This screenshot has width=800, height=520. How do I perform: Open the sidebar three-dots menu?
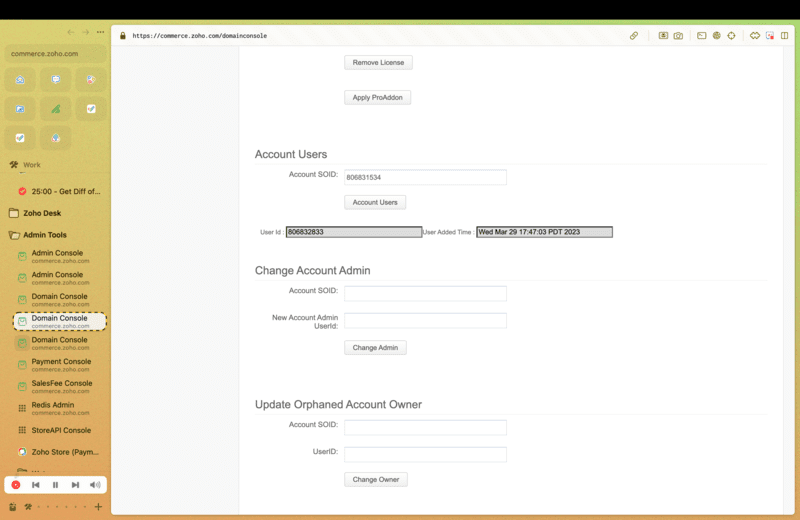pos(100,32)
